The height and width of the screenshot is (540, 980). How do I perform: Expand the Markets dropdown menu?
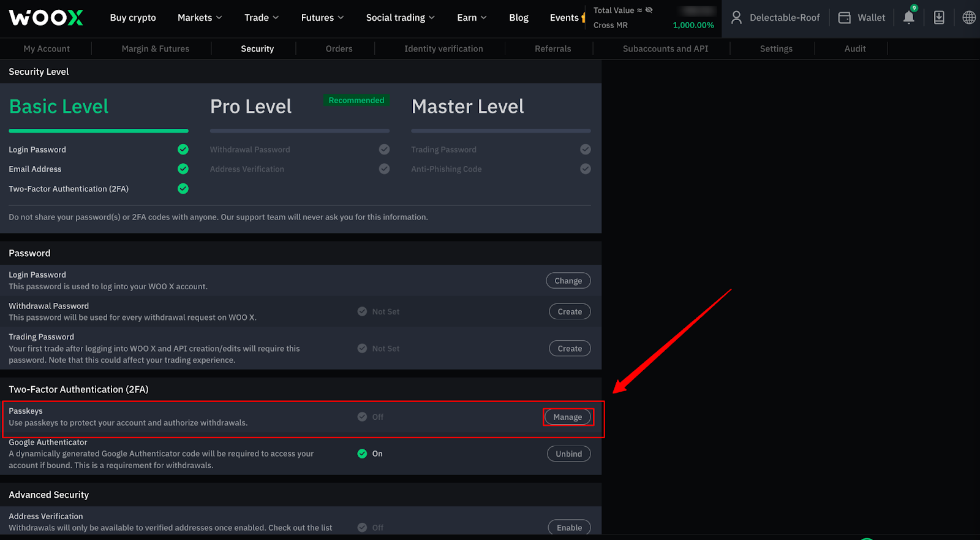coord(200,18)
